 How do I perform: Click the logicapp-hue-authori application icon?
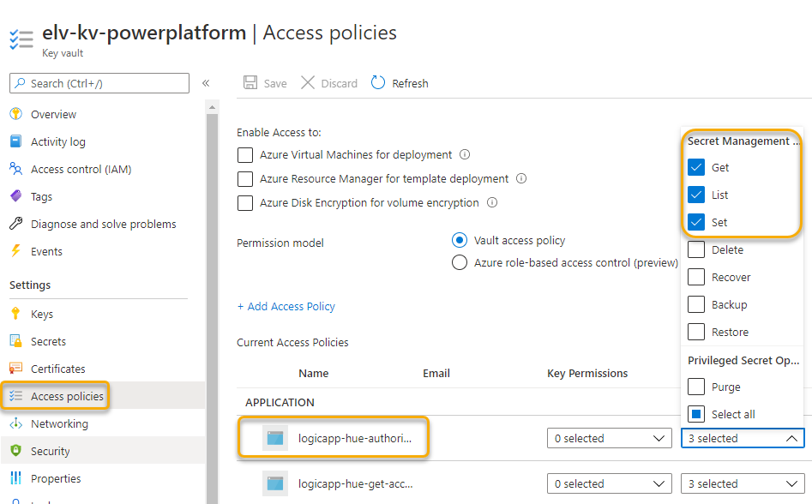275,438
